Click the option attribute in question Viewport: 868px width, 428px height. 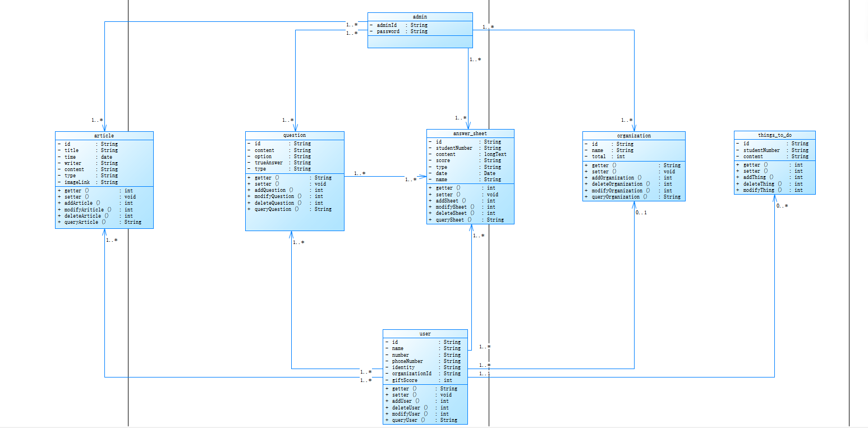(x=279, y=157)
